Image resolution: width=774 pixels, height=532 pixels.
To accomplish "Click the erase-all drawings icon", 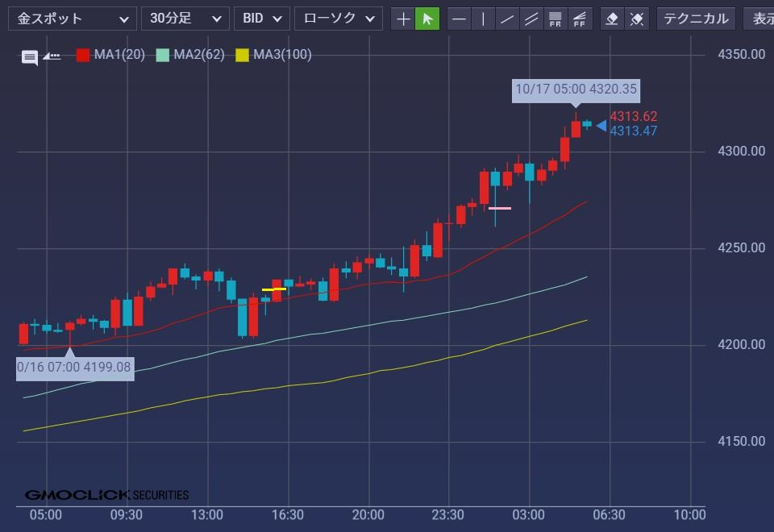I will (x=636, y=19).
